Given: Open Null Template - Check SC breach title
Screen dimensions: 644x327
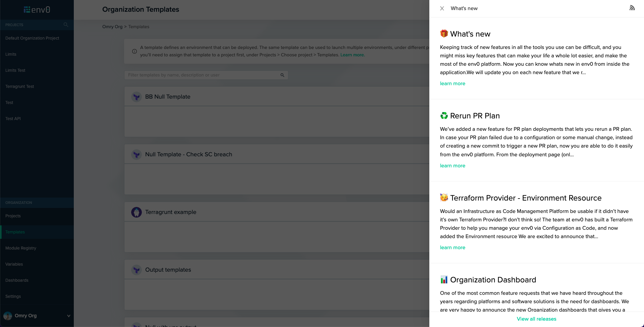Looking at the screenshot, I should [x=189, y=154].
